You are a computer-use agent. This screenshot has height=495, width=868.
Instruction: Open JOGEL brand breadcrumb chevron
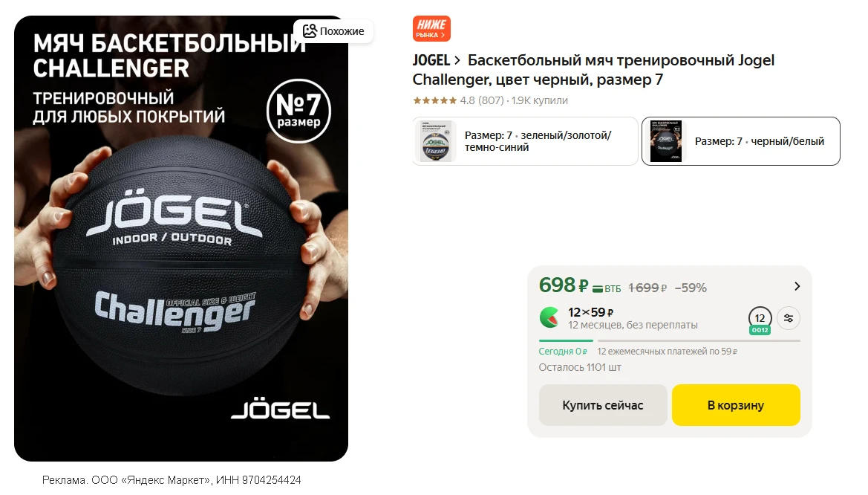click(457, 60)
